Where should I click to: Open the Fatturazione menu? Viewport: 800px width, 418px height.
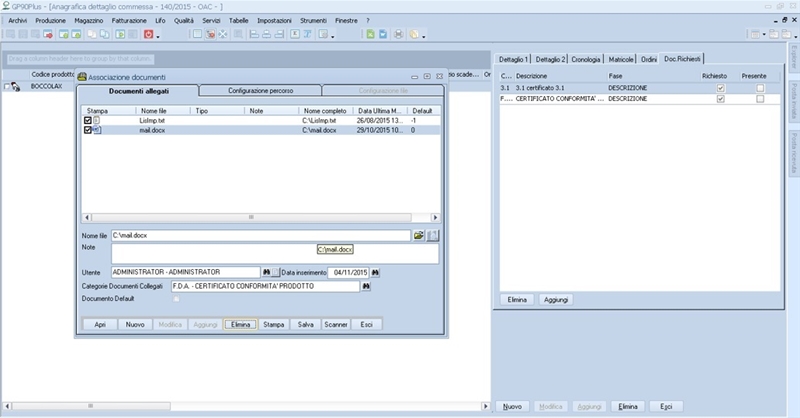(129, 20)
